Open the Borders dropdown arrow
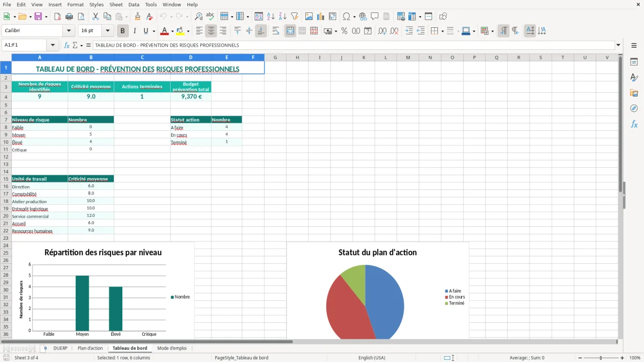The width and height of the screenshot is (644, 362). 442,31
